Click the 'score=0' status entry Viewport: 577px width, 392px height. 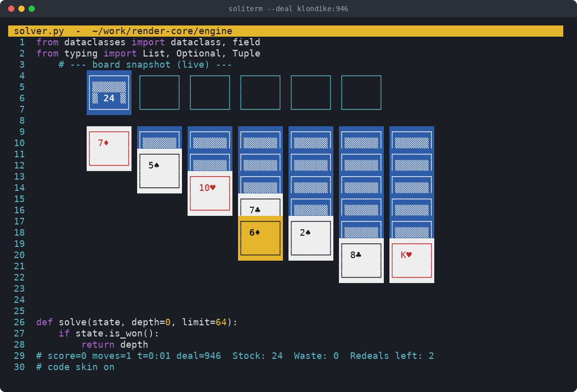[x=67, y=356]
